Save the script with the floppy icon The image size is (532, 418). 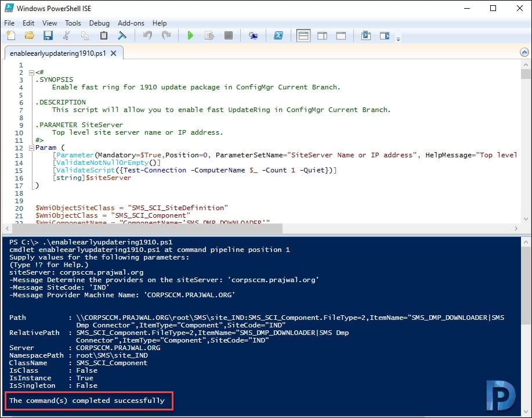tap(48, 35)
